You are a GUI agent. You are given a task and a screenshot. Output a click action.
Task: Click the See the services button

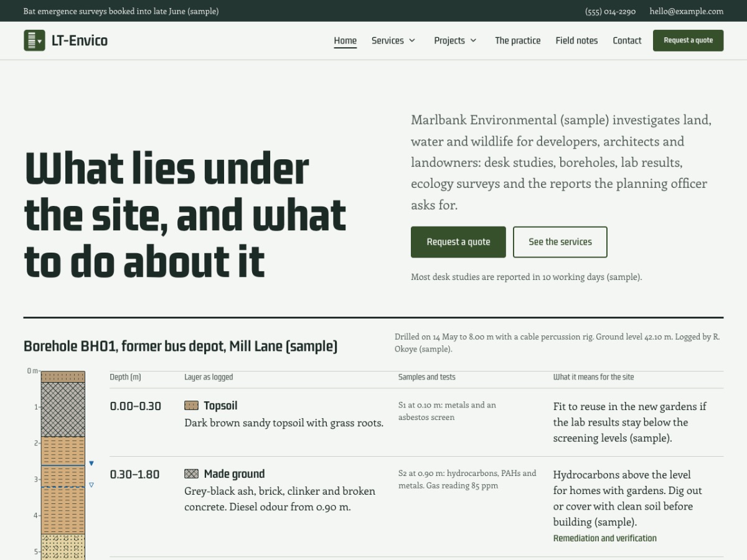click(560, 242)
